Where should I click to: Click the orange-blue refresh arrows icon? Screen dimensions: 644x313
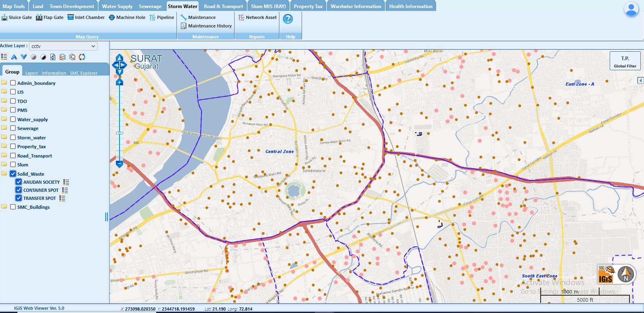point(82,57)
